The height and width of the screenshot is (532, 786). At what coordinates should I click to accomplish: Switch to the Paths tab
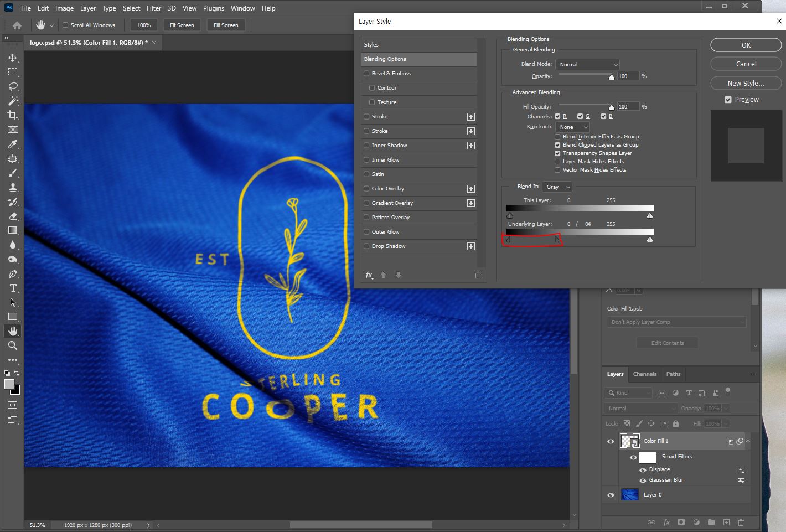674,374
